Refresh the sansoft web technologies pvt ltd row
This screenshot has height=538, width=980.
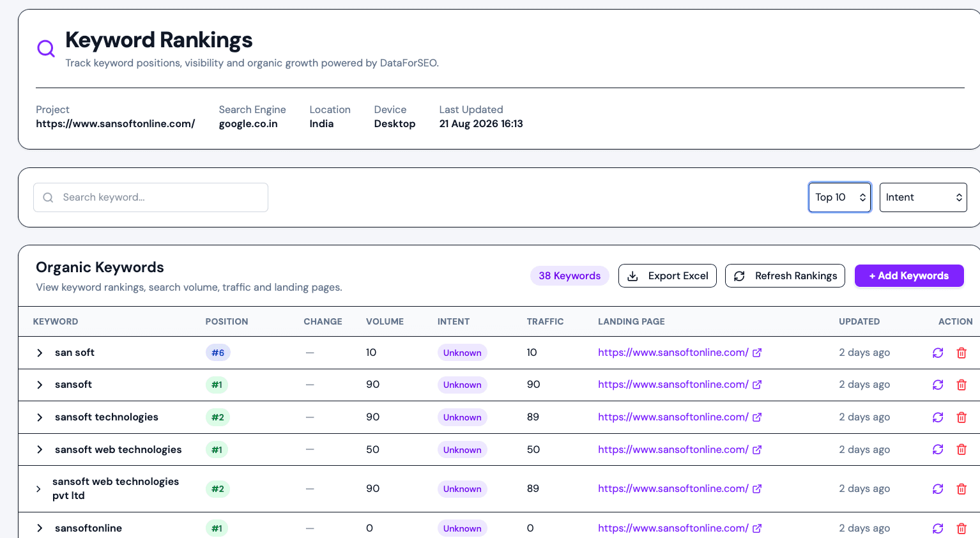click(x=938, y=489)
